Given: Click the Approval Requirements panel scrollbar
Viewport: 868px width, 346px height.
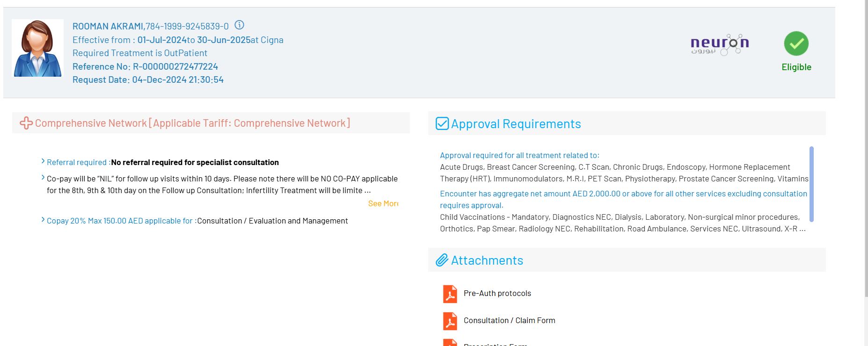Looking at the screenshot, I should click(x=811, y=184).
